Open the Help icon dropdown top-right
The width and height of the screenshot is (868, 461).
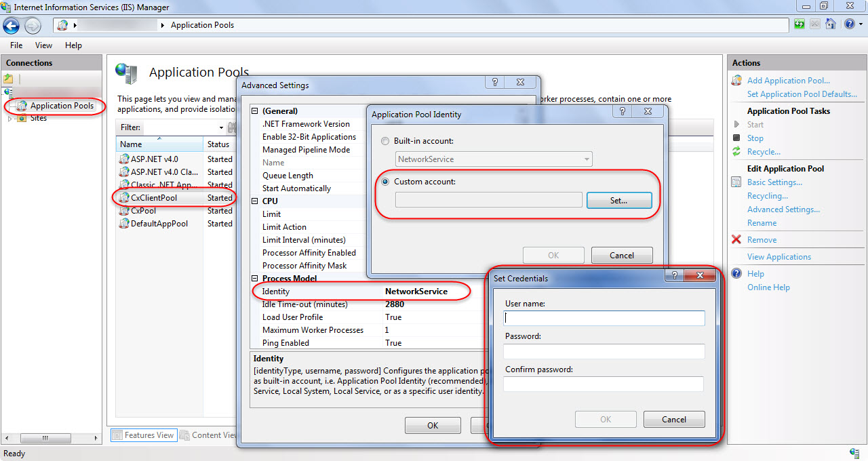click(x=852, y=24)
